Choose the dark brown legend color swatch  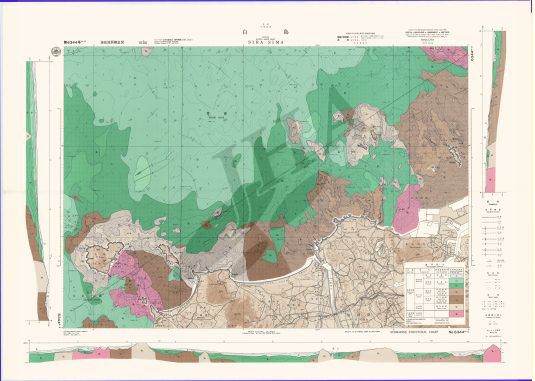tap(457, 299)
